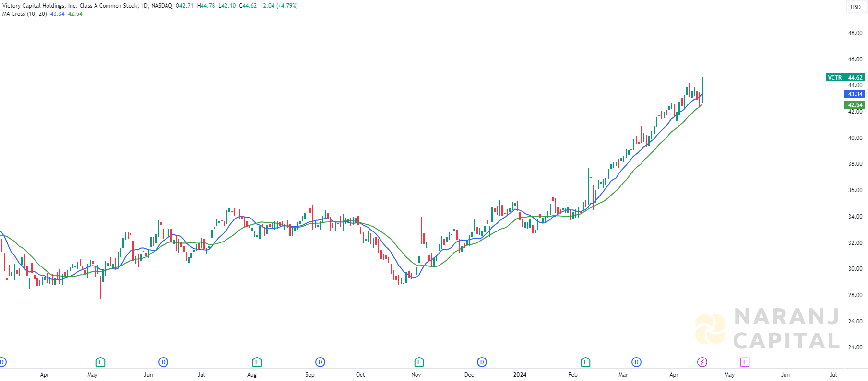
Task: Click the NASDAQ exchange name in title
Action: 162,6
